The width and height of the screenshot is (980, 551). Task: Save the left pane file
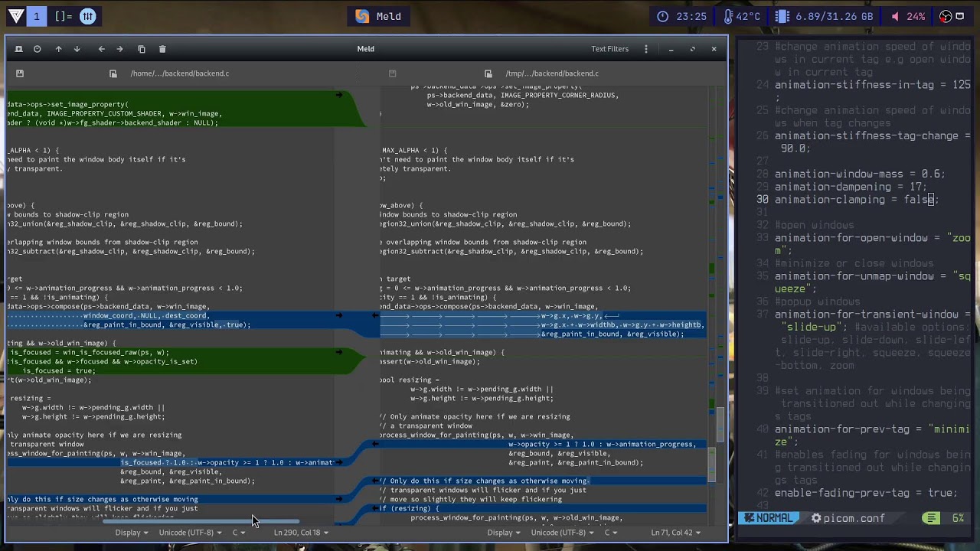pyautogui.click(x=20, y=73)
